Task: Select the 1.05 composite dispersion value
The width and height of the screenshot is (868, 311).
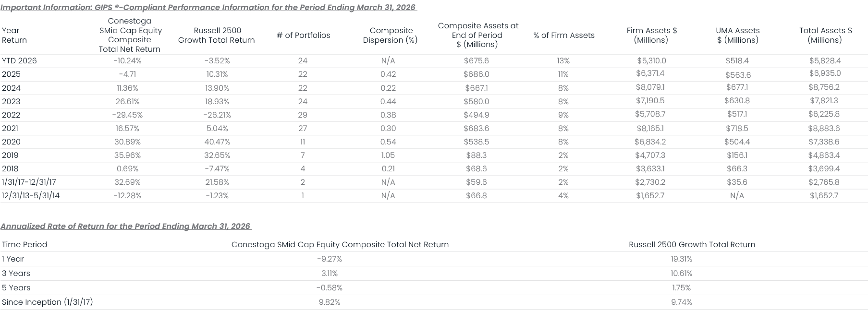Action: pos(388,155)
